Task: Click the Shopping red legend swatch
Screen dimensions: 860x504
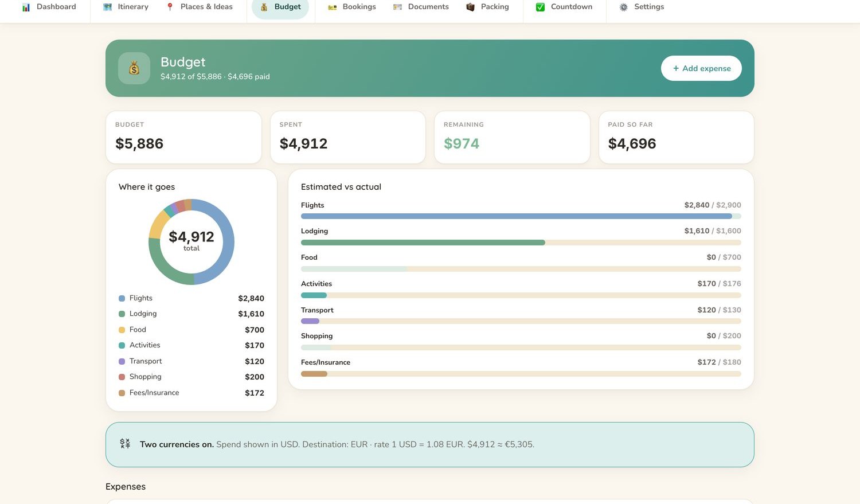Action: (122, 377)
